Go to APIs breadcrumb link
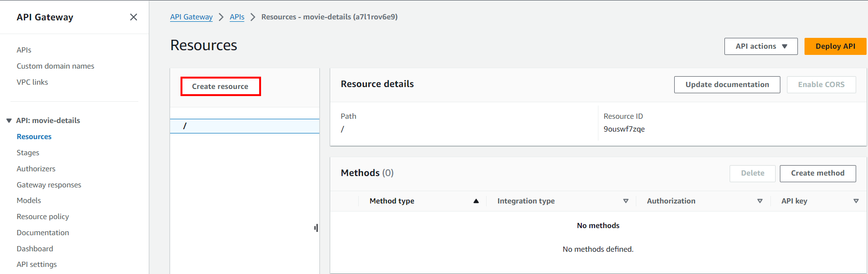Screen dimensions: 868x274 point(237,17)
